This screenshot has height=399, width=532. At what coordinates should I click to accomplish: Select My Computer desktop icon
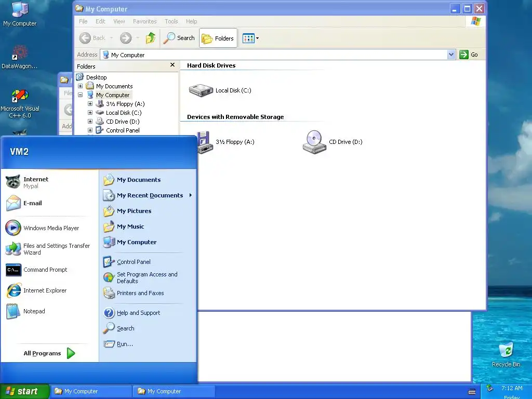pos(20,14)
